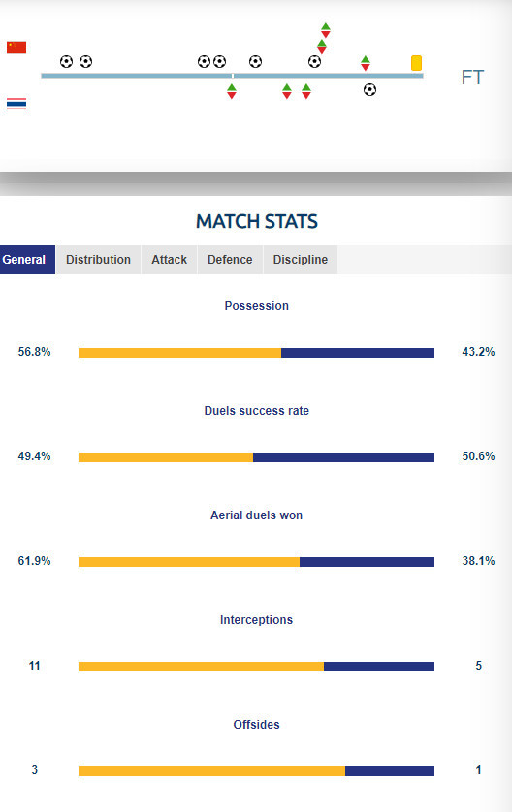
Task: Select the Discipline tab
Action: coord(301,260)
